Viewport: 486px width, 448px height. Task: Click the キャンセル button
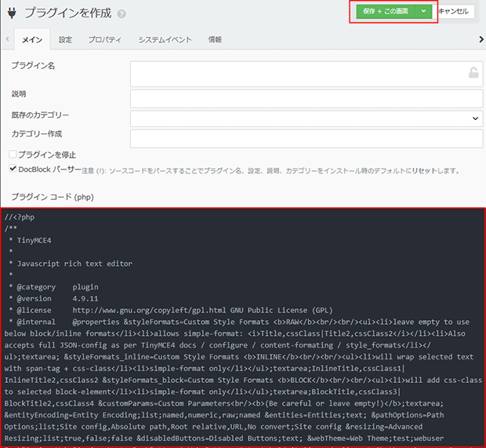[455, 12]
